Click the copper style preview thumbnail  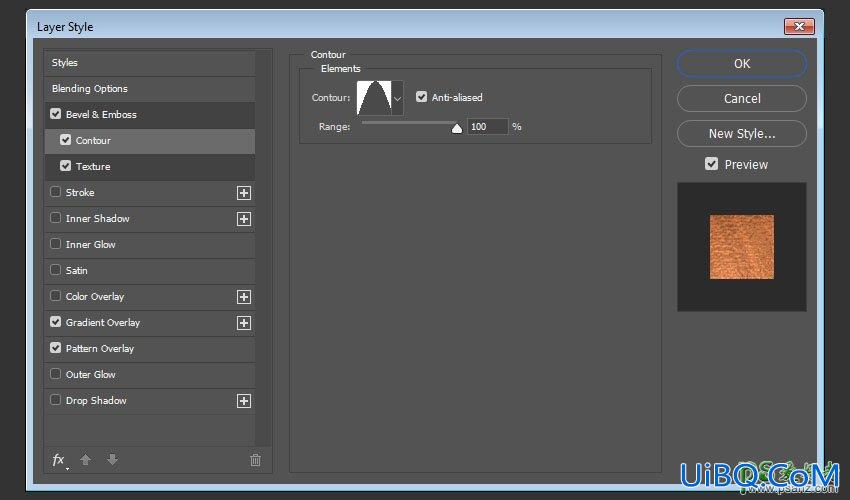pyautogui.click(x=742, y=247)
